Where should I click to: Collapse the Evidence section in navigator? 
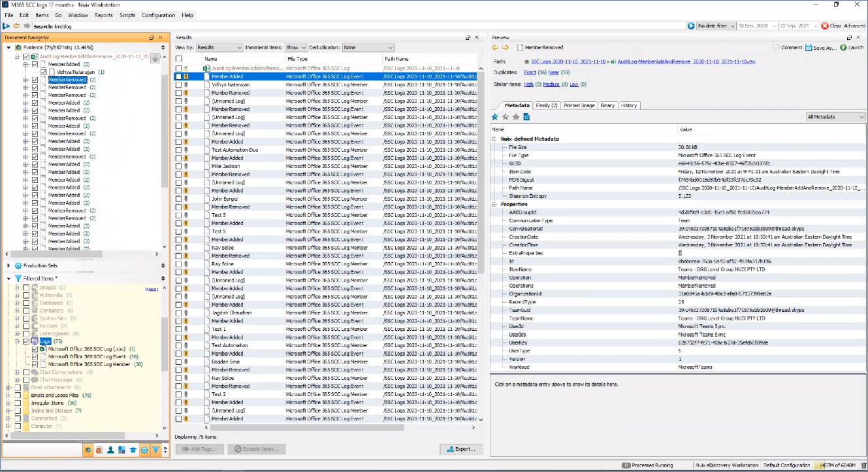[8, 48]
